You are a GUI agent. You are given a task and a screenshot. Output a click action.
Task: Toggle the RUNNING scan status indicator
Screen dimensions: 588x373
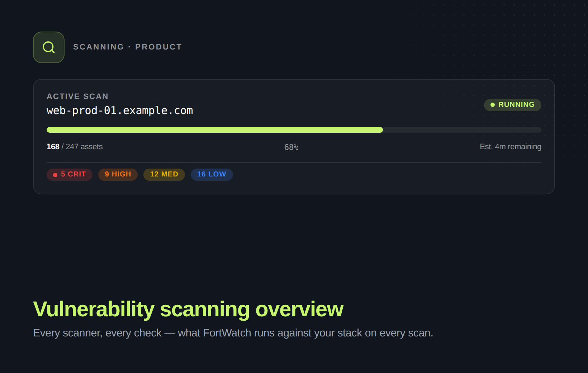[512, 105]
